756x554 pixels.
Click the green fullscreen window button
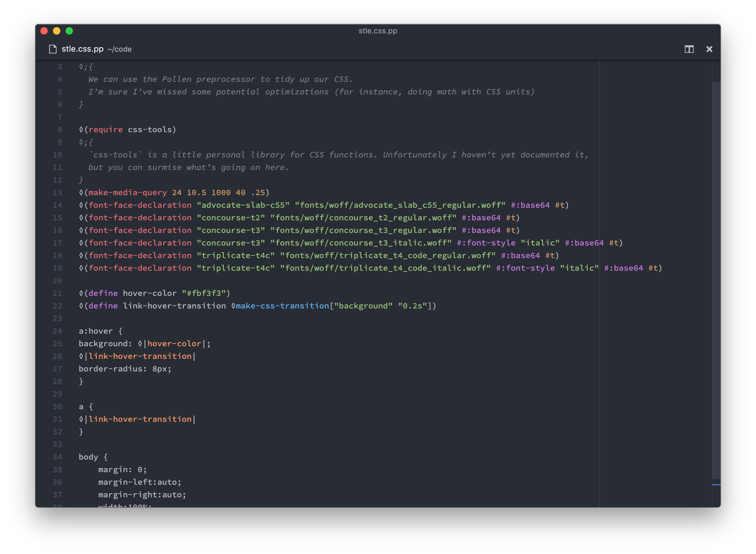pyautogui.click(x=69, y=31)
